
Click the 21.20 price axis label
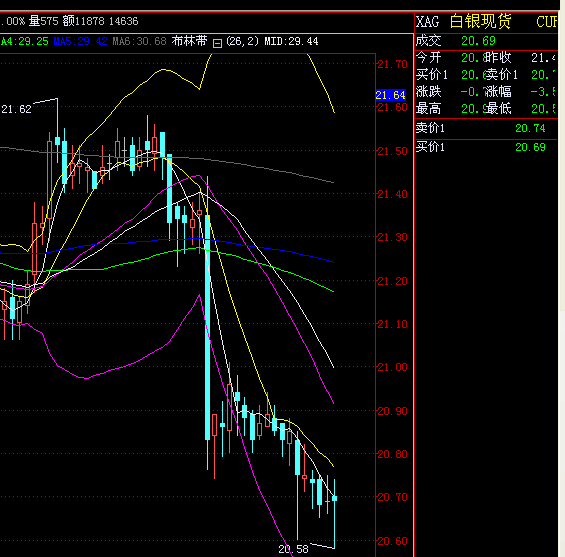point(392,281)
